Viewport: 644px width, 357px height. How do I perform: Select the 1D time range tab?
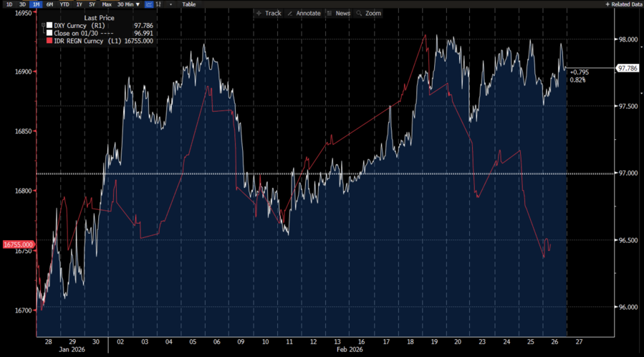[x=9, y=4]
